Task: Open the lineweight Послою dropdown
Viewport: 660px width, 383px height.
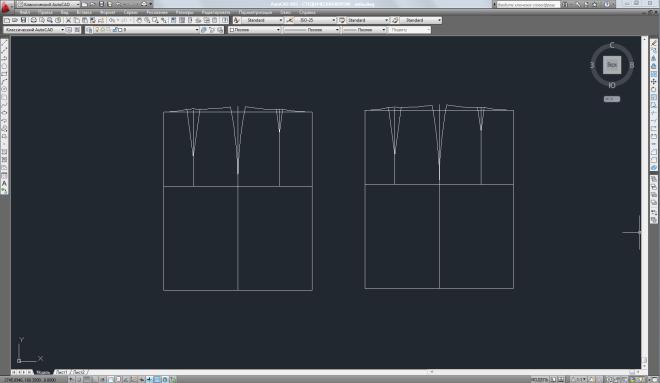Action: point(364,30)
